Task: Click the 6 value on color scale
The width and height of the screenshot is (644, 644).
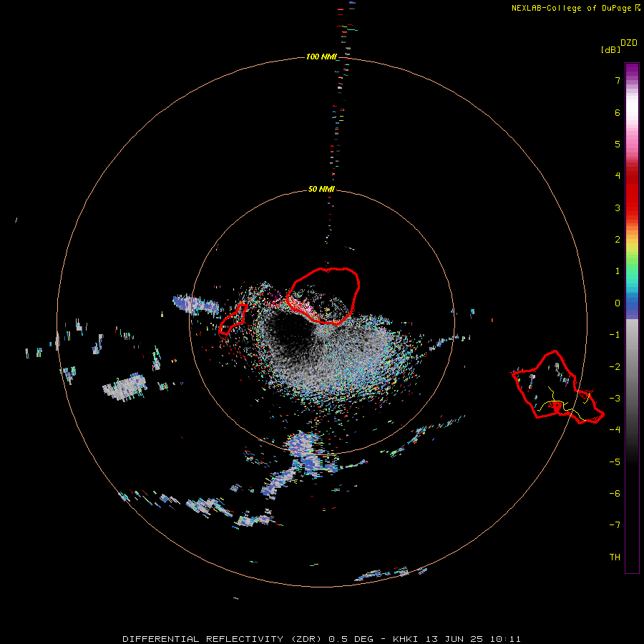Action: point(618,112)
